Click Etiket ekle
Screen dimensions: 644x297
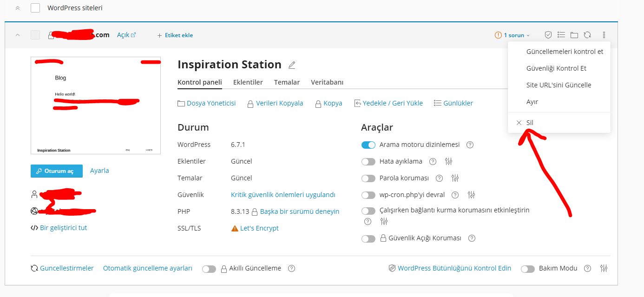tap(175, 35)
